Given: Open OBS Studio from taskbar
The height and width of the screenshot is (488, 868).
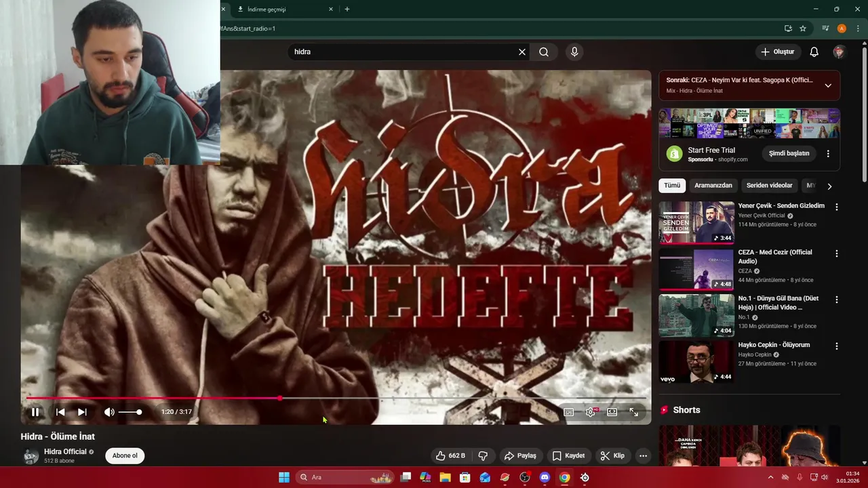Looking at the screenshot, I should pyautogui.click(x=525, y=477).
